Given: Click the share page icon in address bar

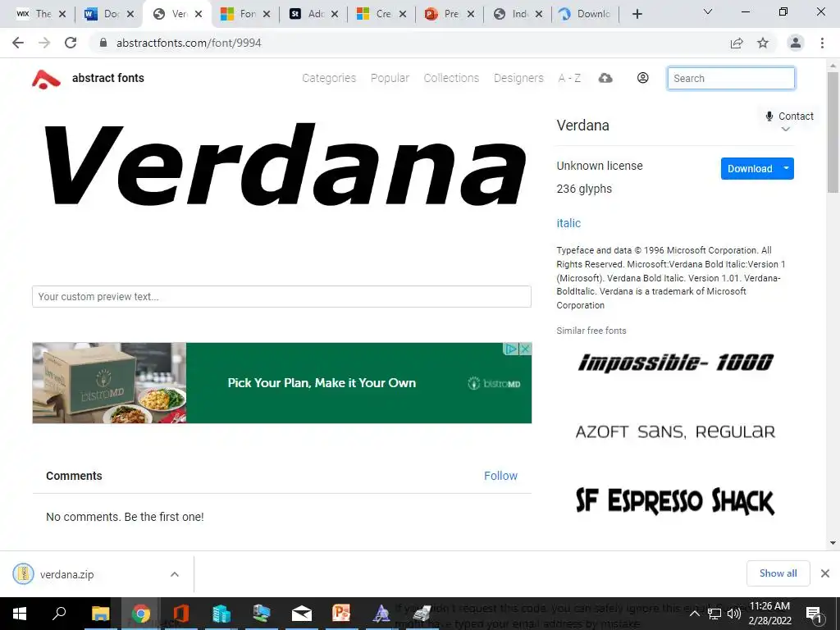Looking at the screenshot, I should (x=737, y=43).
